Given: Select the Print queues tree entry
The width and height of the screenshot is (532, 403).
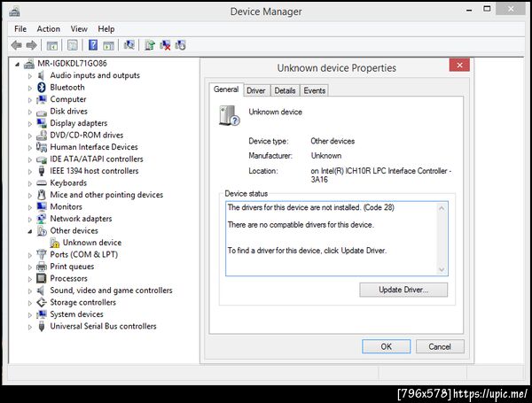Looking at the screenshot, I should 72,267.
